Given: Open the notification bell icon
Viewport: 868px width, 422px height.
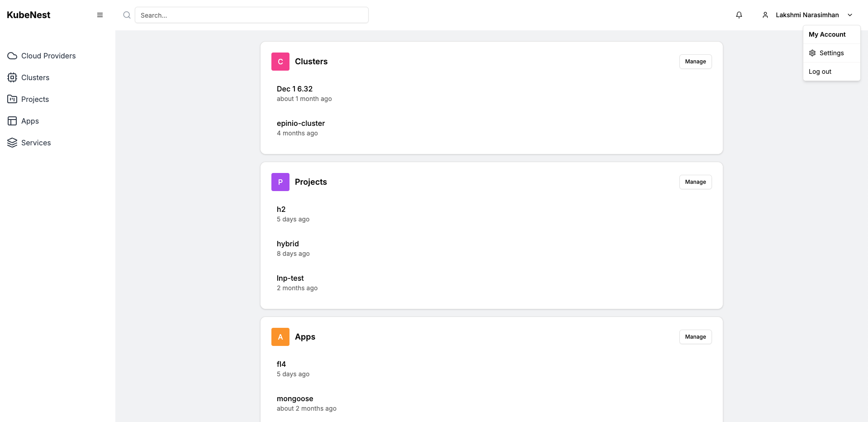Looking at the screenshot, I should (739, 15).
